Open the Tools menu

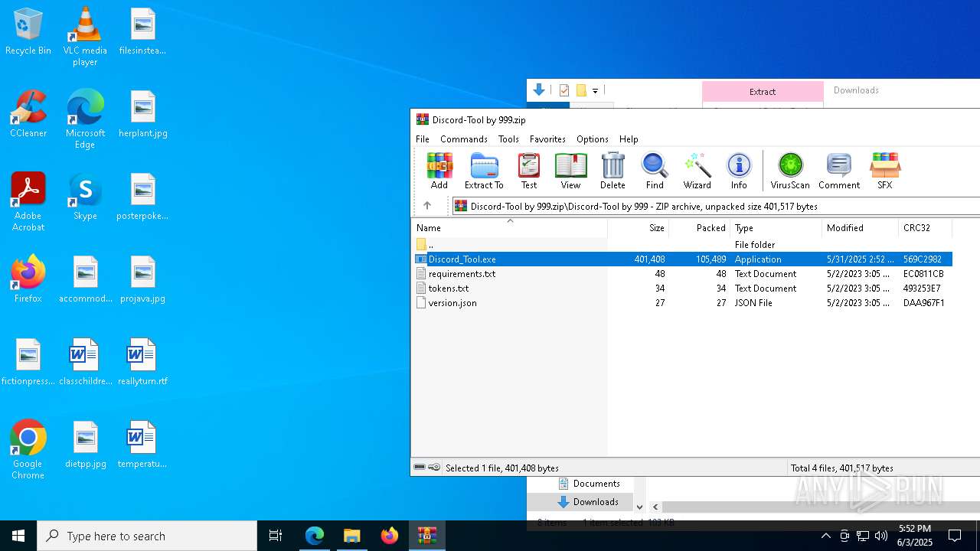[x=508, y=139]
